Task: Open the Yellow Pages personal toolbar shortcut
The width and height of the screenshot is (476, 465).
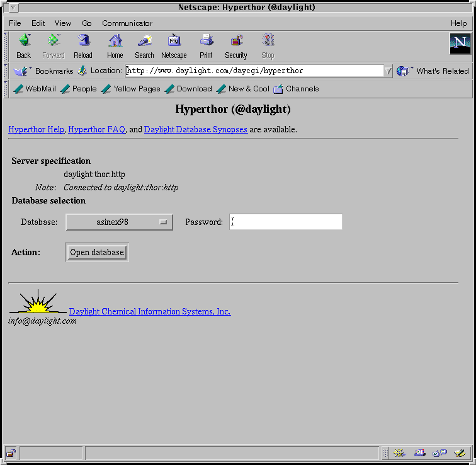Action: 131,89
